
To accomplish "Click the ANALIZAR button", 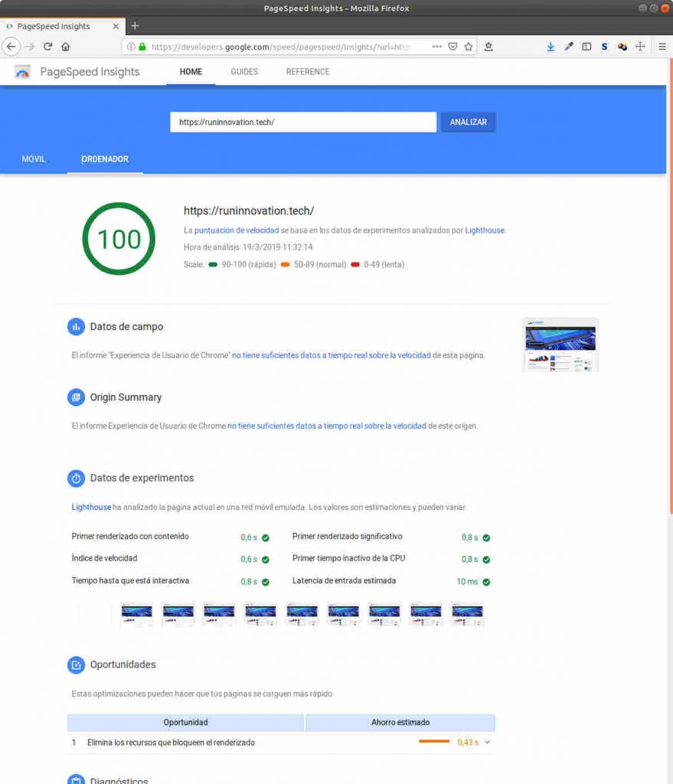I will coord(469,122).
